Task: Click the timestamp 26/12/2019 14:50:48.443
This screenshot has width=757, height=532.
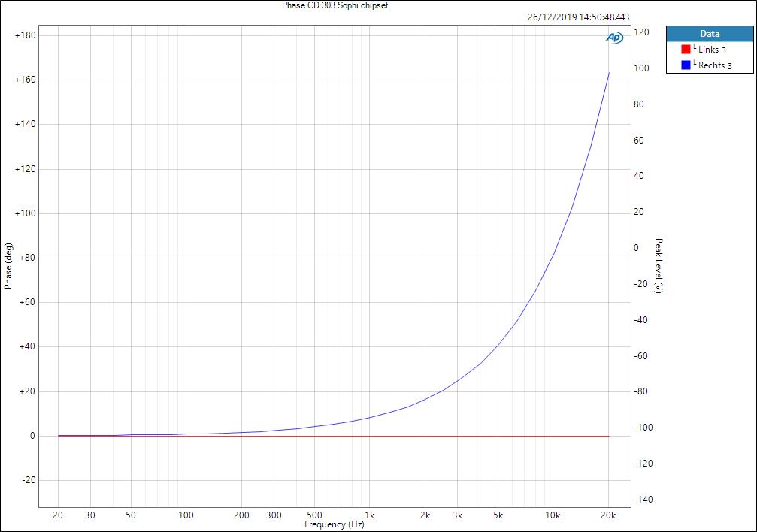Action: [578, 17]
